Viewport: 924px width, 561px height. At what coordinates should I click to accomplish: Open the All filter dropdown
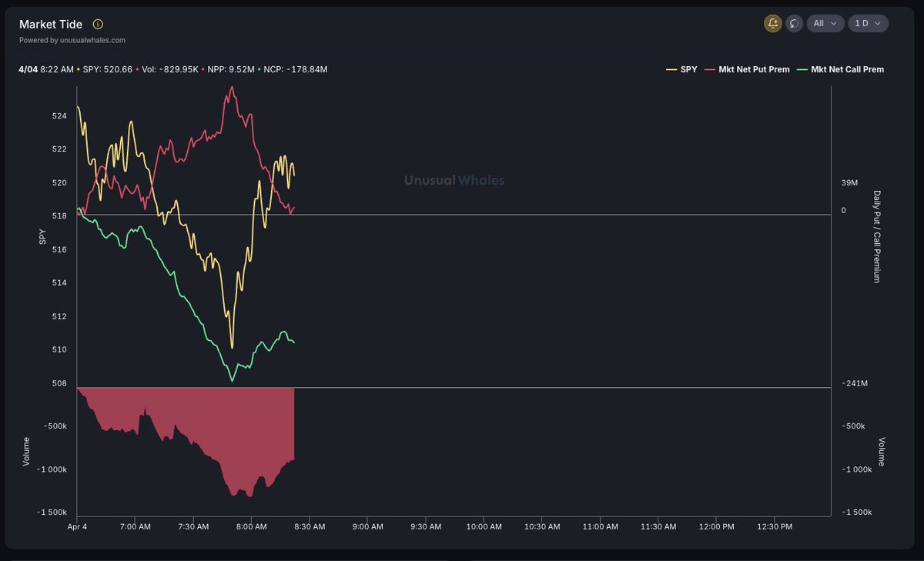point(824,23)
